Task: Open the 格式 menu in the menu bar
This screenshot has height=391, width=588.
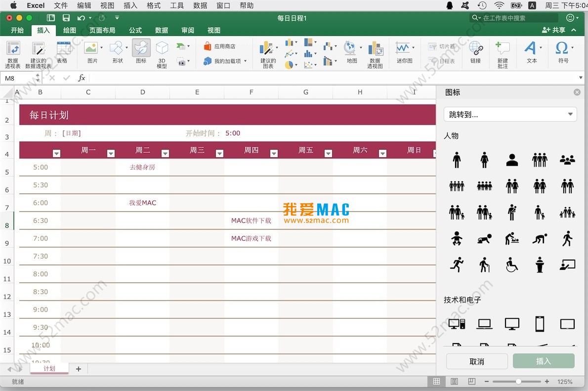Action: [153, 5]
